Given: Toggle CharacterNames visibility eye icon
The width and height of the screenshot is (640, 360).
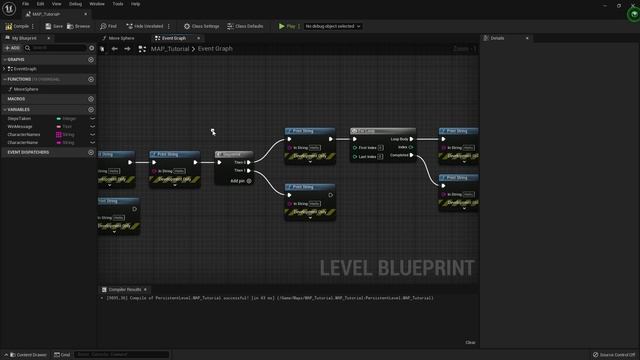Looking at the screenshot, I should 92,134.
